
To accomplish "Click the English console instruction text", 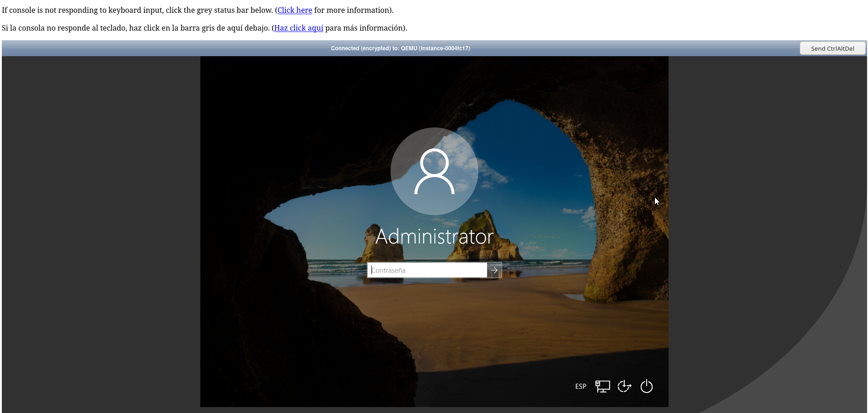I will [x=137, y=10].
